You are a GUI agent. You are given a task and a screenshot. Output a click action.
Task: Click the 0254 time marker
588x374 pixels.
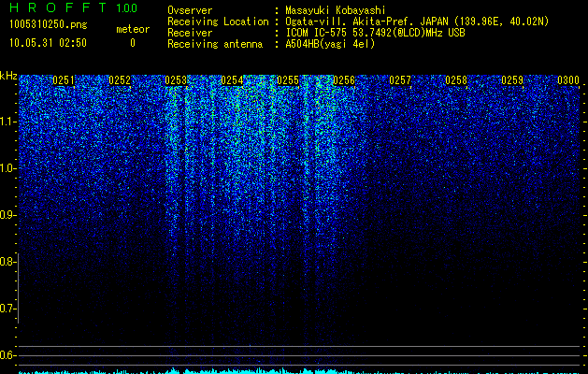[x=232, y=80]
